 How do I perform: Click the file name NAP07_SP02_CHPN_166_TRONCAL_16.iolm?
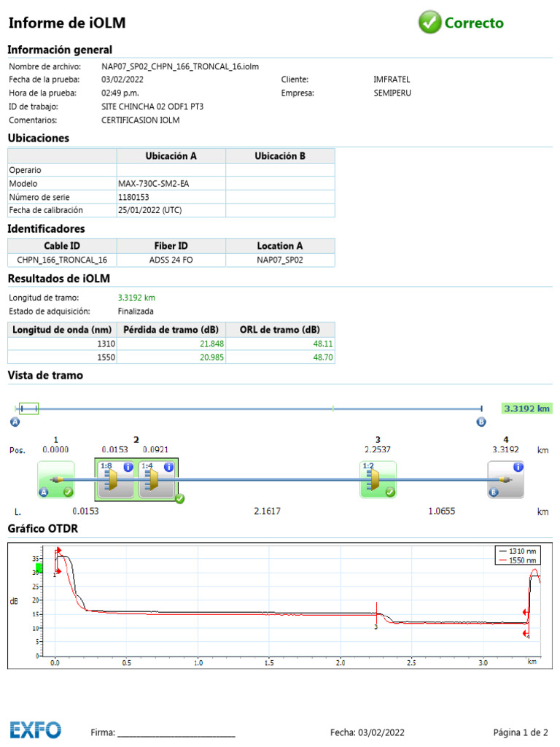point(180,66)
